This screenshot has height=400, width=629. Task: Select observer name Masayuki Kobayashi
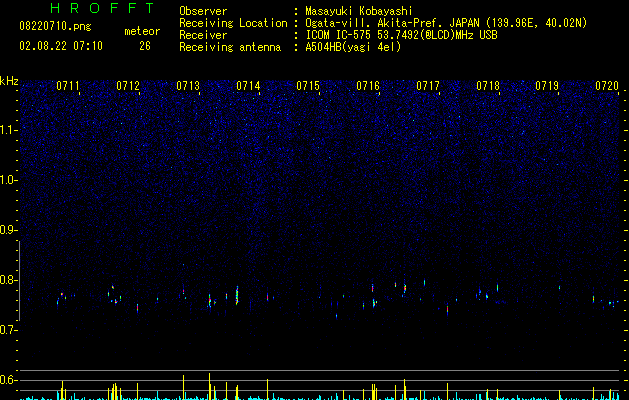coord(359,11)
